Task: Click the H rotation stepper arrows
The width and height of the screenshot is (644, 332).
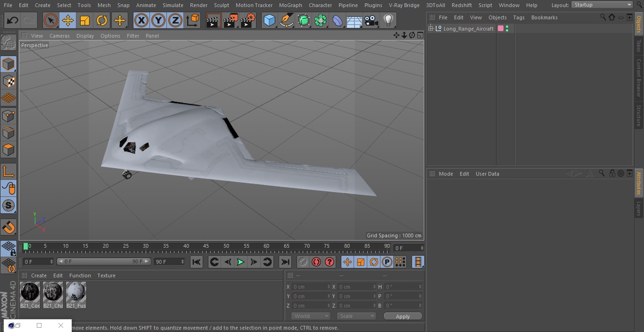Action: click(x=420, y=287)
